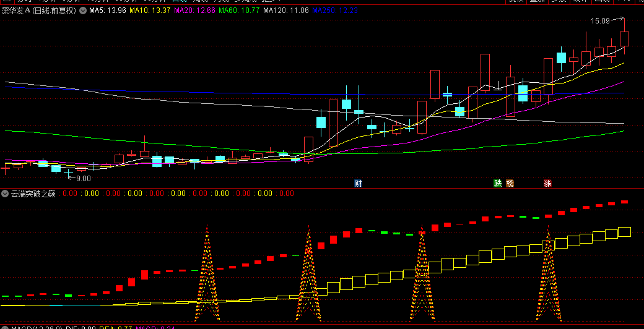This screenshot has height=329, width=644.
Task: Select the blue MA250: 12.23 label
Action: tap(335, 11)
